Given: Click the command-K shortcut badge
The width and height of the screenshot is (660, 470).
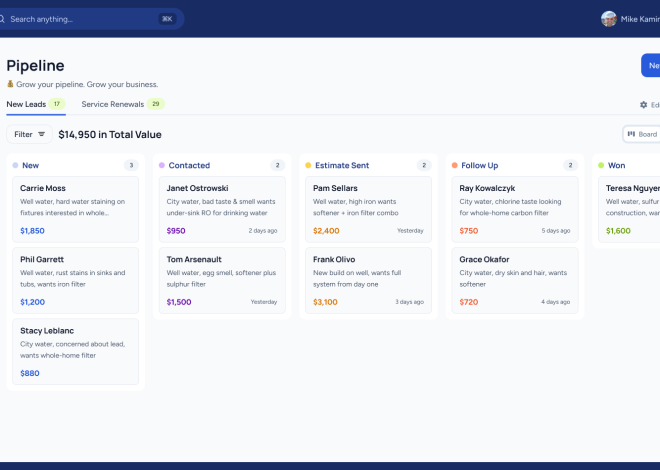Looking at the screenshot, I should 167,19.
